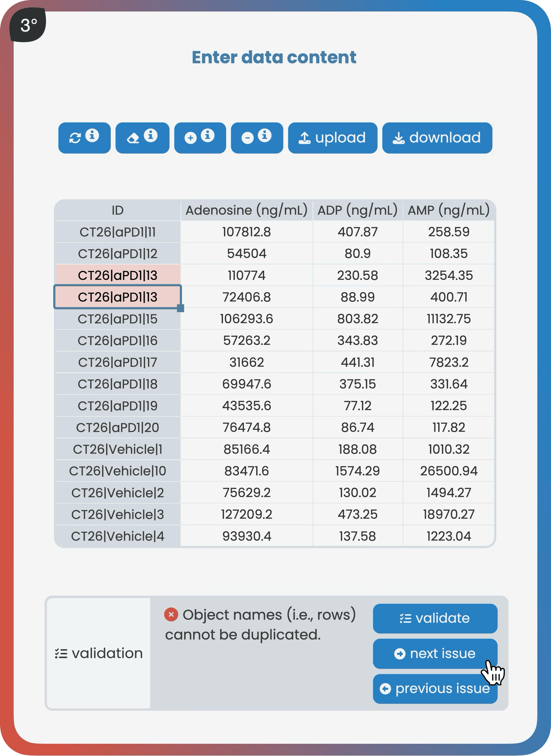Screen dimensions: 551x756
Task: Open info tooltip next to minus icon
Action: coord(265,135)
